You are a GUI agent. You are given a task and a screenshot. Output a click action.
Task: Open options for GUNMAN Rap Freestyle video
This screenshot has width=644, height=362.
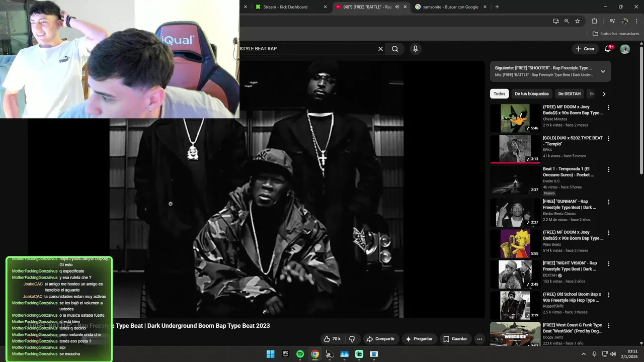pos(608,202)
